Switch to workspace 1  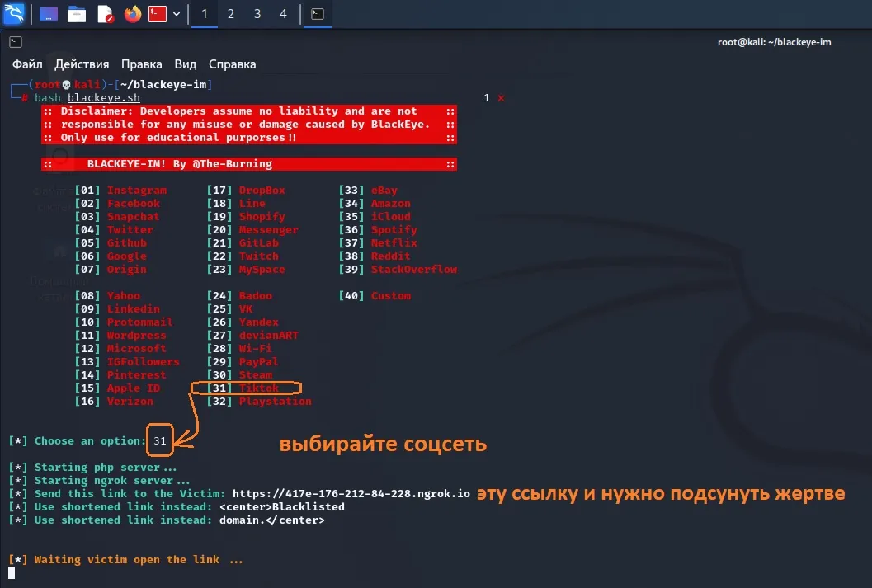(x=205, y=14)
